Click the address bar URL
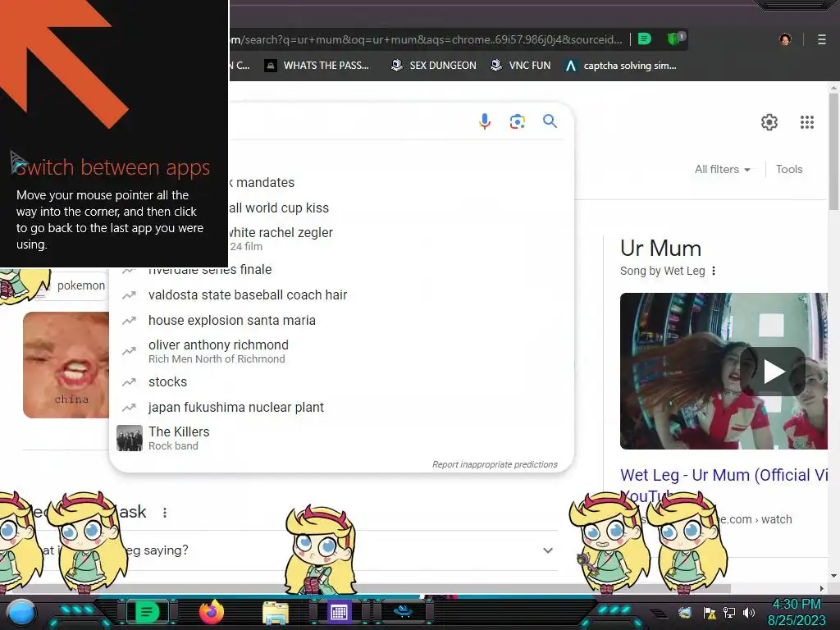840x630 pixels. [x=426, y=39]
